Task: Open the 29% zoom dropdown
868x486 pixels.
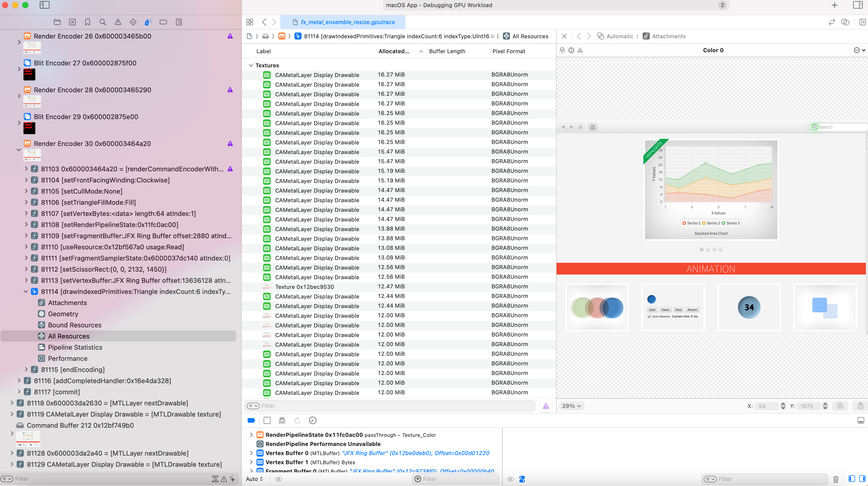Action: pos(571,406)
